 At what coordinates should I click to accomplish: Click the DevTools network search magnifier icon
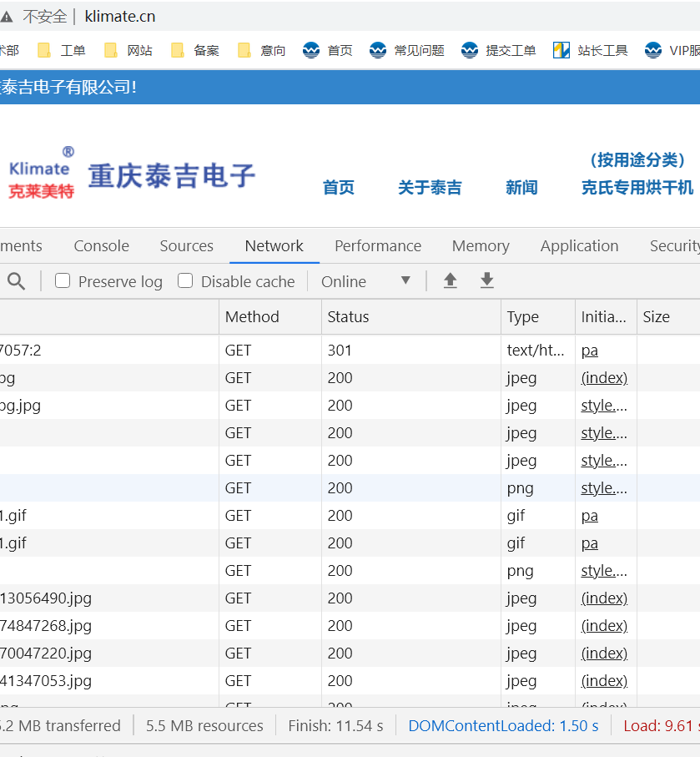pyautogui.click(x=16, y=281)
